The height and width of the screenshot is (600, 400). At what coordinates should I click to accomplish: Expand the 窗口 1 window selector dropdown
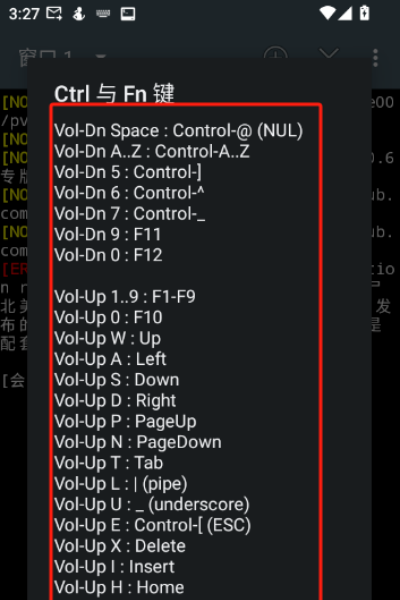pos(101,57)
